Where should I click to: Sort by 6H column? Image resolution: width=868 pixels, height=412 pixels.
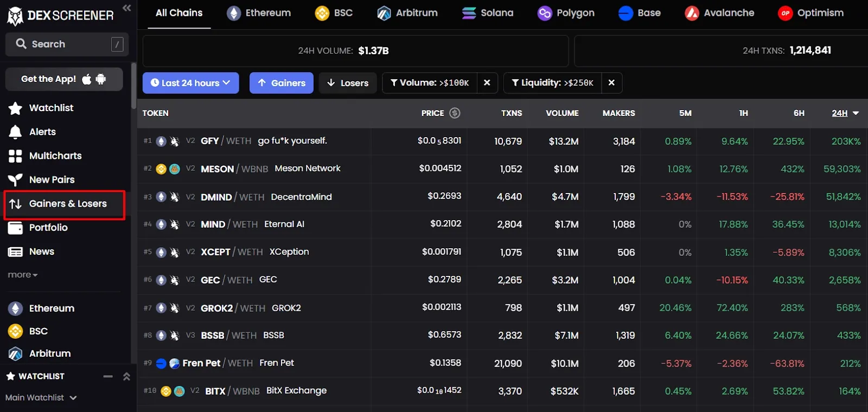pos(799,113)
